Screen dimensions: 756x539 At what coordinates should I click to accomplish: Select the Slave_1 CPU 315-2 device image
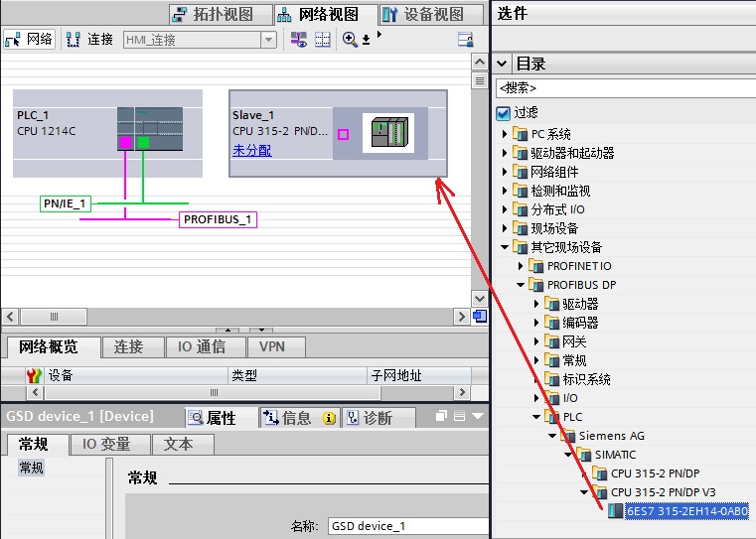coord(388,133)
